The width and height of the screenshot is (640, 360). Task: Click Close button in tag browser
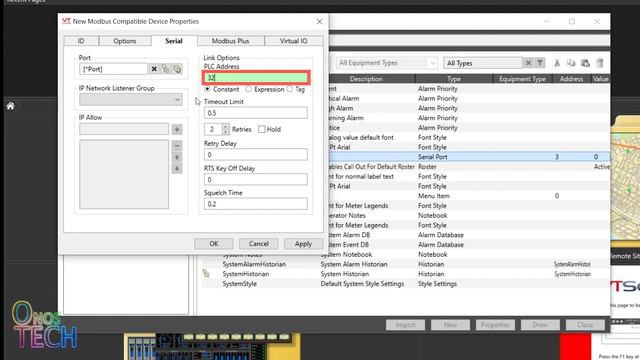coord(585,325)
